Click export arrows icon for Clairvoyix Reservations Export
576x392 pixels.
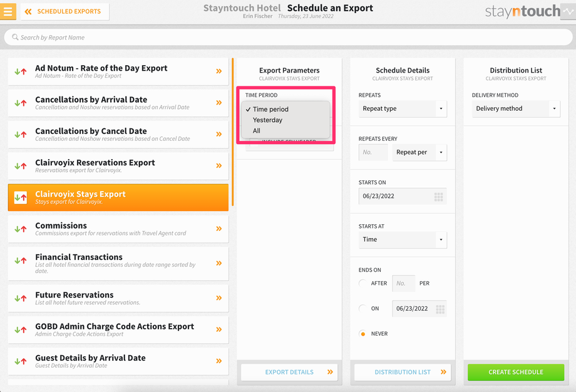[x=21, y=166]
